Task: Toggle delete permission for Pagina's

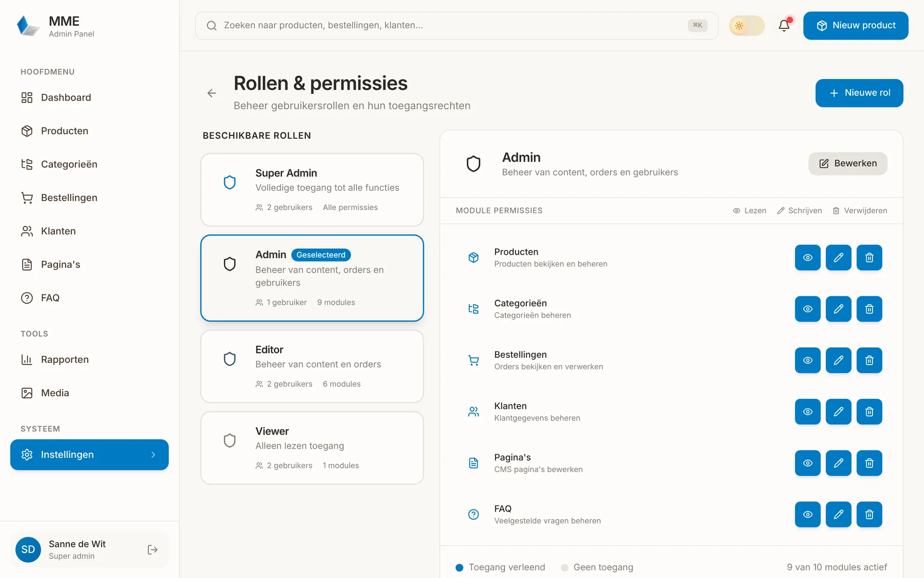Action: (x=869, y=463)
